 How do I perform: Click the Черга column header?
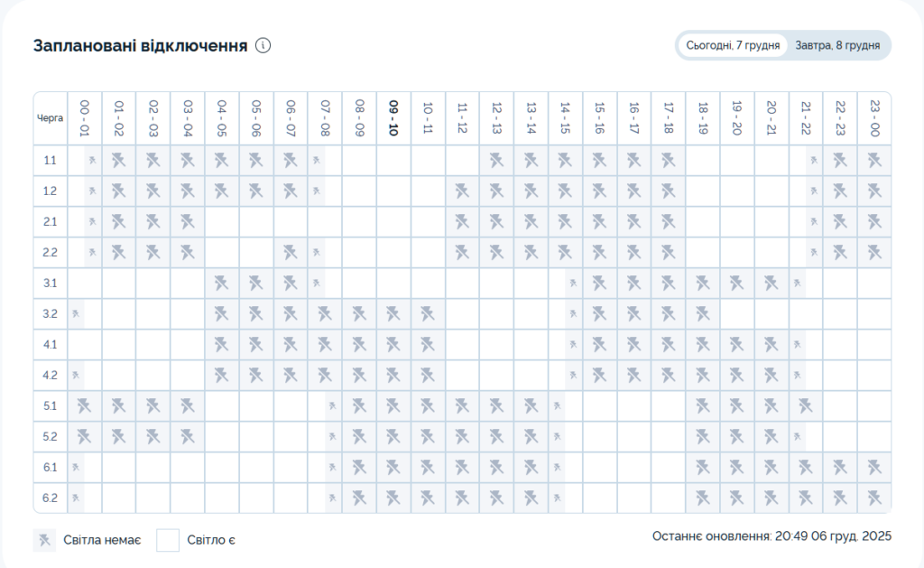[x=51, y=118]
